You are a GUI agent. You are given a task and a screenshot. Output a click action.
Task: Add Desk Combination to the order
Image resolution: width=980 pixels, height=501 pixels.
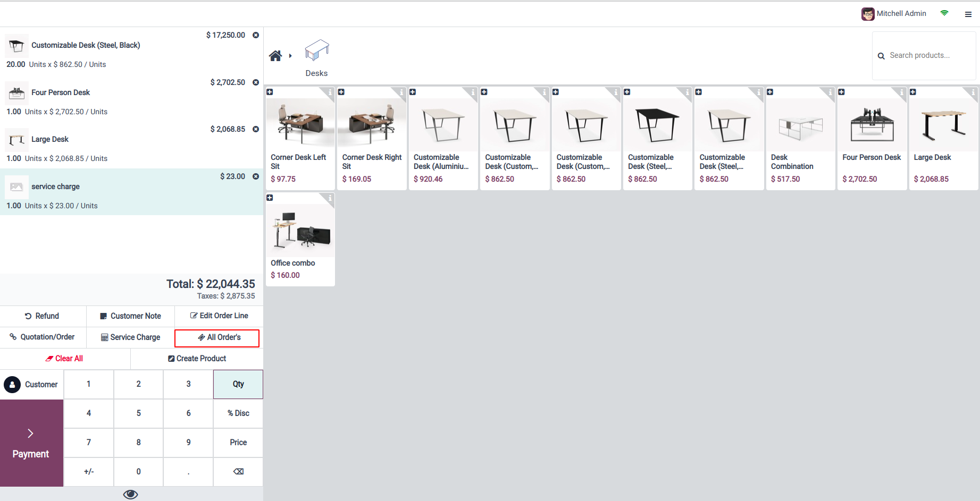click(x=801, y=139)
